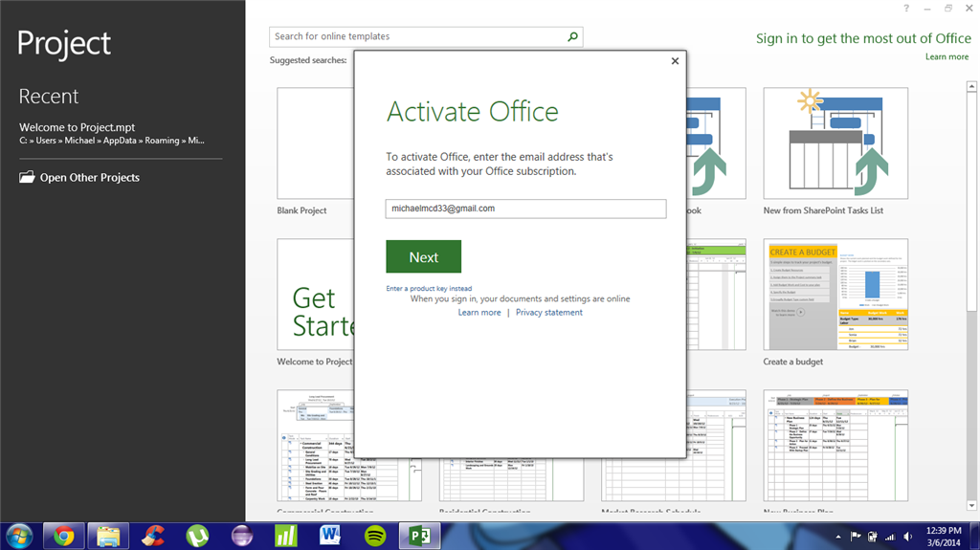The width and height of the screenshot is (980, 550).
Task: Select the New Business Plan template thumbnail
Action: 835,446
